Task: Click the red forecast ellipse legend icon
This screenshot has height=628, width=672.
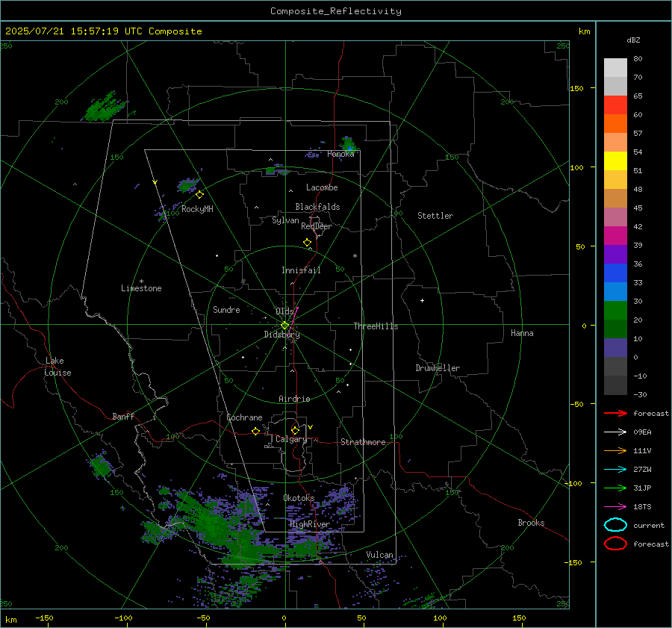Action: (615, 544)
